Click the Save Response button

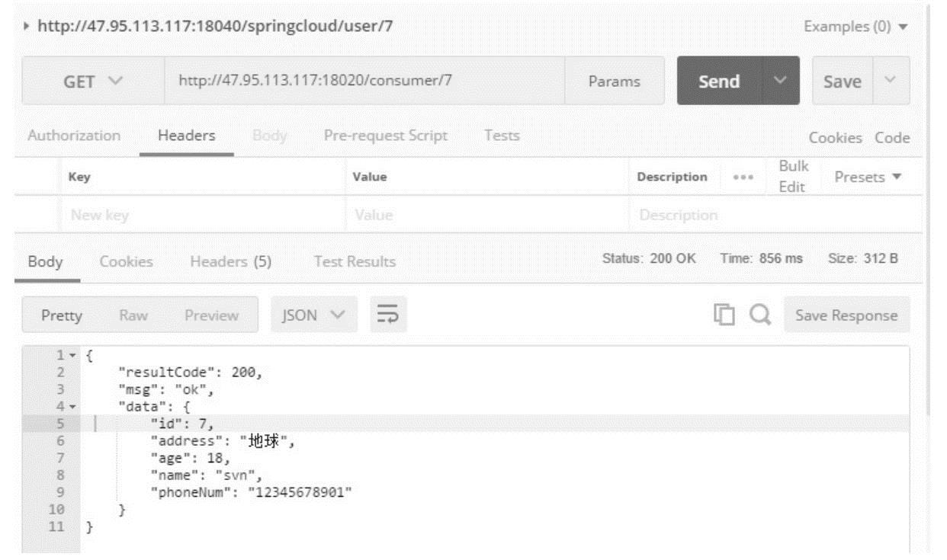coord(846,315)
